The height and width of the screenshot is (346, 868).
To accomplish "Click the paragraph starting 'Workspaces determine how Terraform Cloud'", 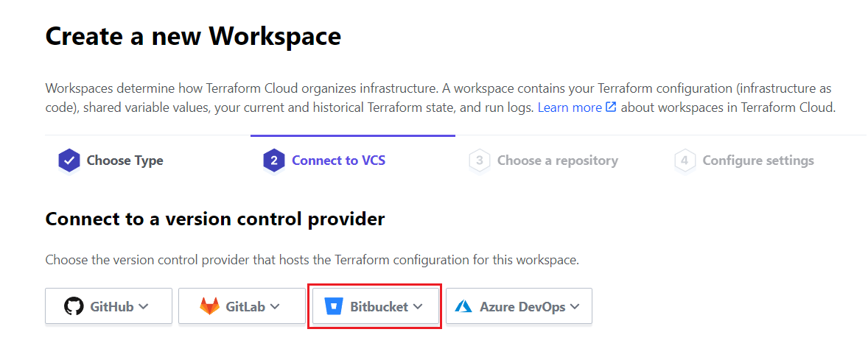I will (440, 98).
